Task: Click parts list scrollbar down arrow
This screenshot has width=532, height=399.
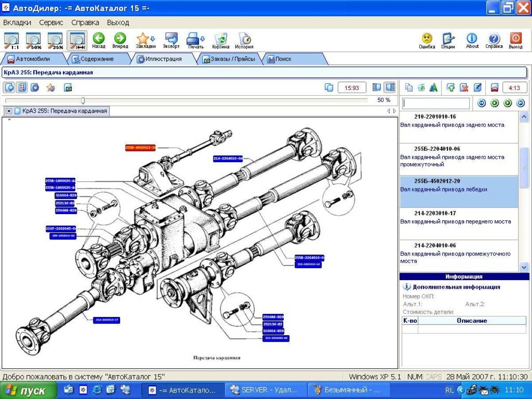Action: point(524,267)
